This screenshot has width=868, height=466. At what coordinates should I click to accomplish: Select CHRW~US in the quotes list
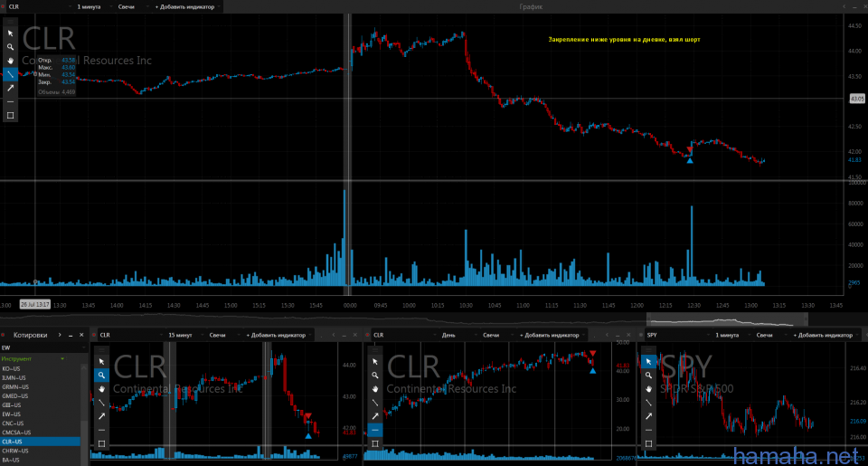point(40,451)
